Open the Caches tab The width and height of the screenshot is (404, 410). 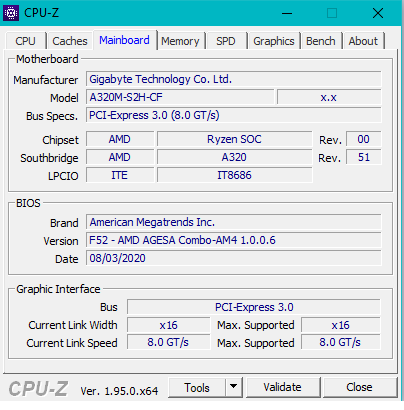coord(70,41)
